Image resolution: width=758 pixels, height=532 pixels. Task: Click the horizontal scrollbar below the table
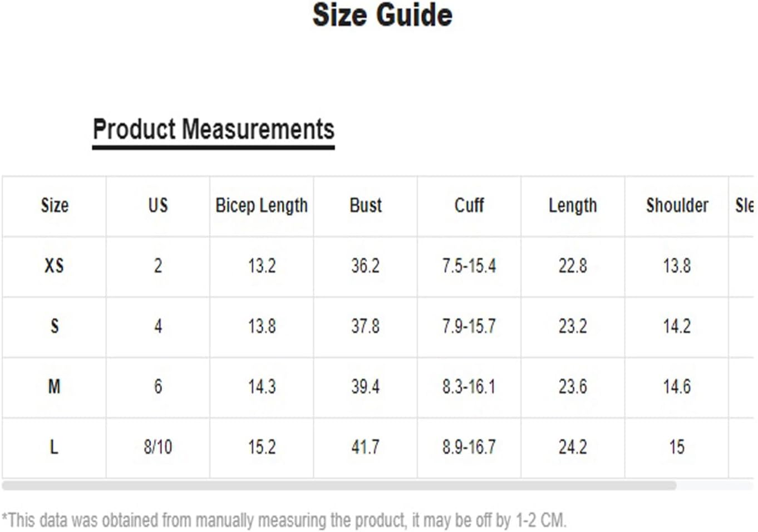coord(339,485)
